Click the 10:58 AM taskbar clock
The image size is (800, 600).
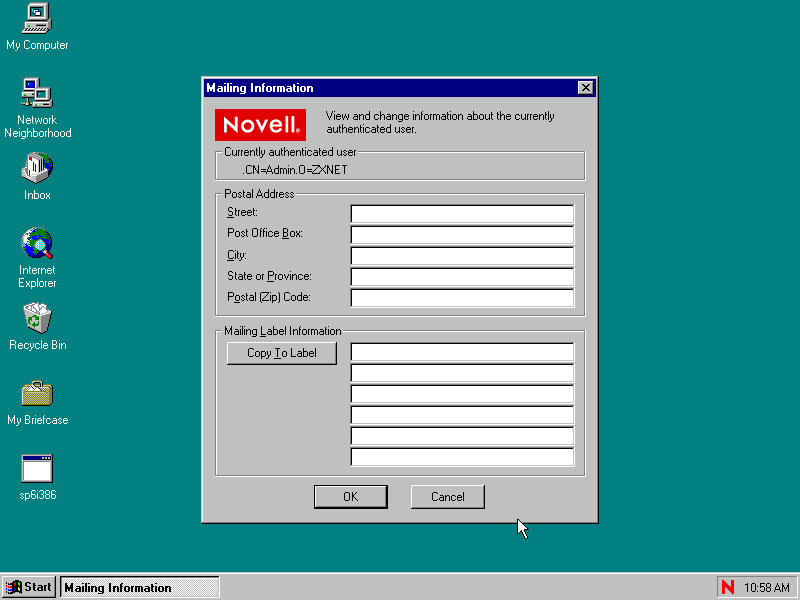[x=766, y=588]
